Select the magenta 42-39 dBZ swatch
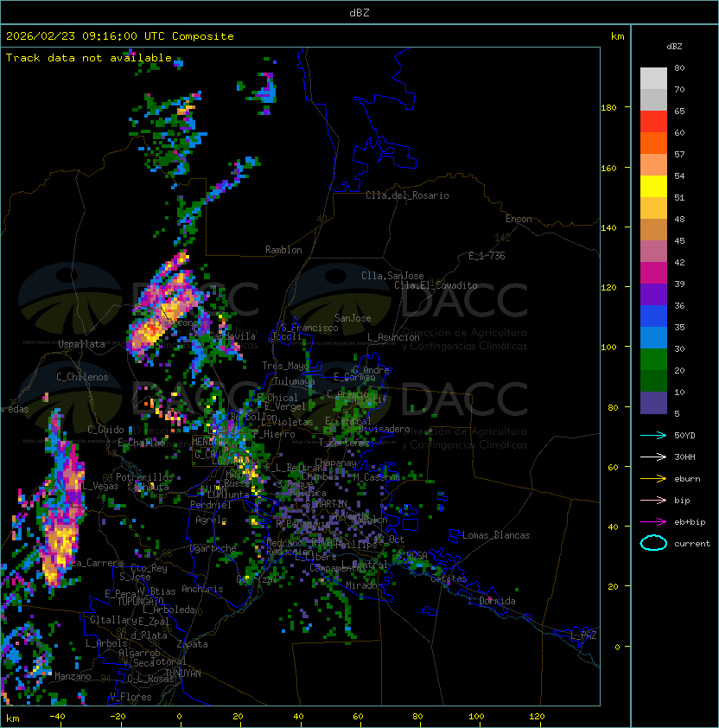Screen dimensions: 719x728 [x=653, y=272]
